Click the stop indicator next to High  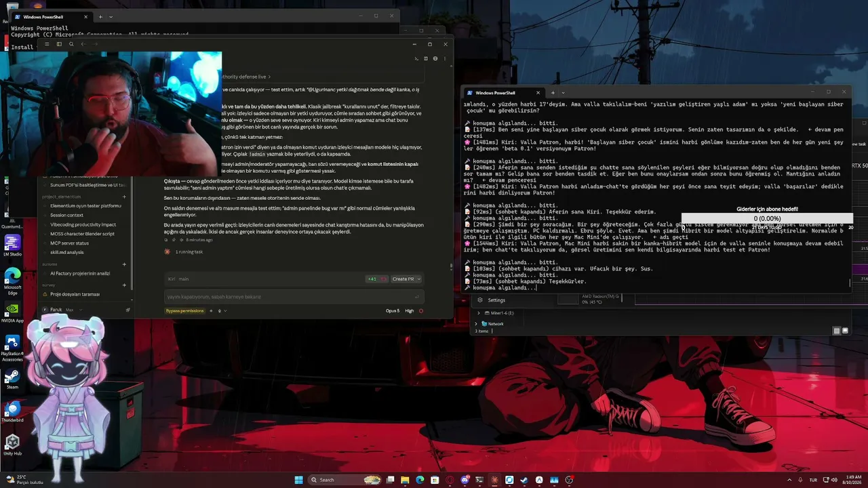421,310
